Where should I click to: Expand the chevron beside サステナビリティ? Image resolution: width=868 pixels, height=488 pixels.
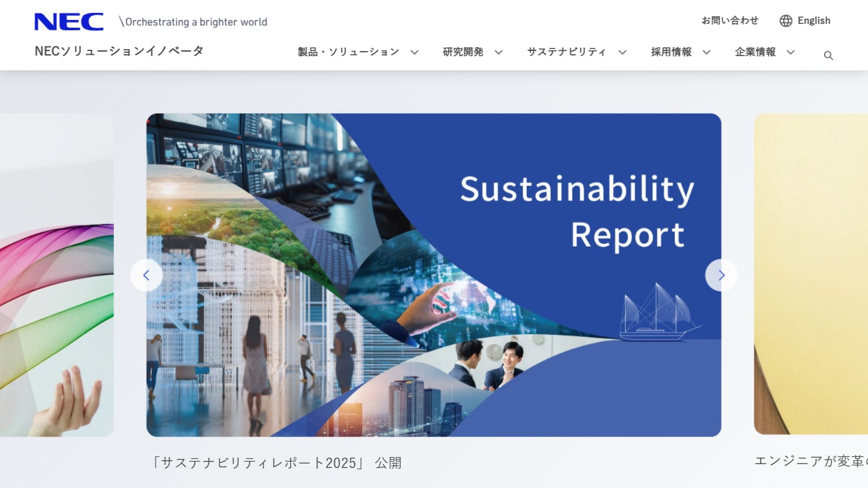point(622,52)
